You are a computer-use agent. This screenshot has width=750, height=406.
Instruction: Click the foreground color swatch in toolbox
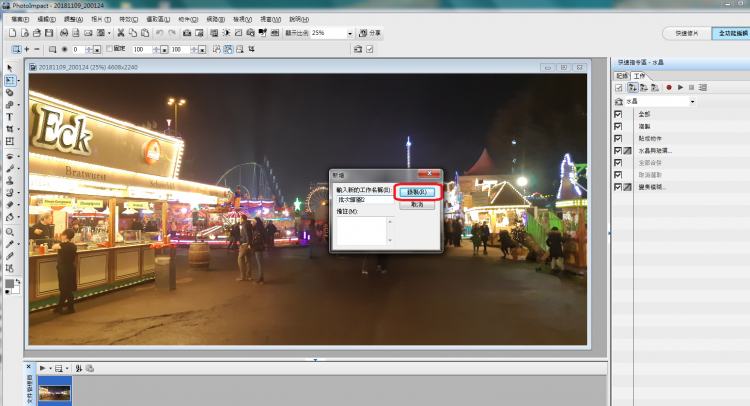pyautogui.click(x=9, y=283)
